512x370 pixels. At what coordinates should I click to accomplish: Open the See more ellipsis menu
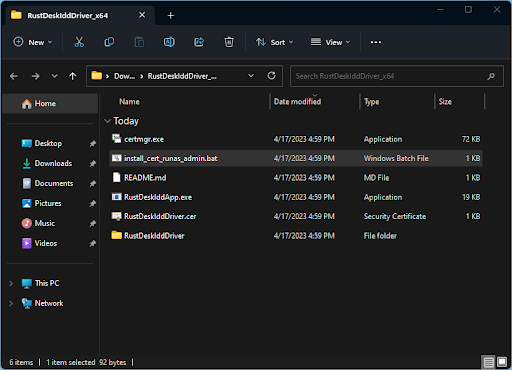tap(376, 42)
